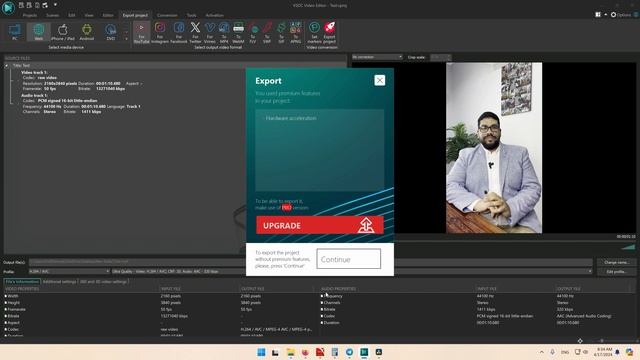Open the Projects ribbon tab
The width and height of the screenshot is (640, 360).
tap(29, 15)
